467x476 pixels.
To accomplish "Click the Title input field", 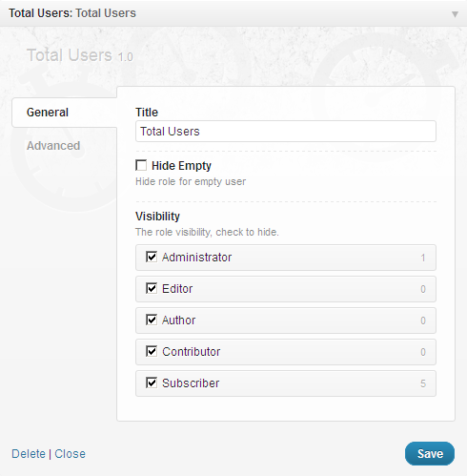I will point(286,131).
